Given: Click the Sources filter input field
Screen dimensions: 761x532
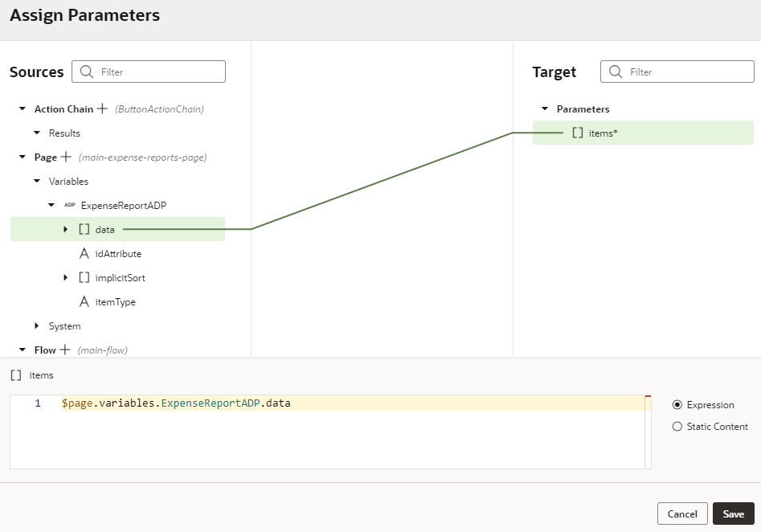Looking at the screenshot, I should pyautogui.click(x=149, y=72).
